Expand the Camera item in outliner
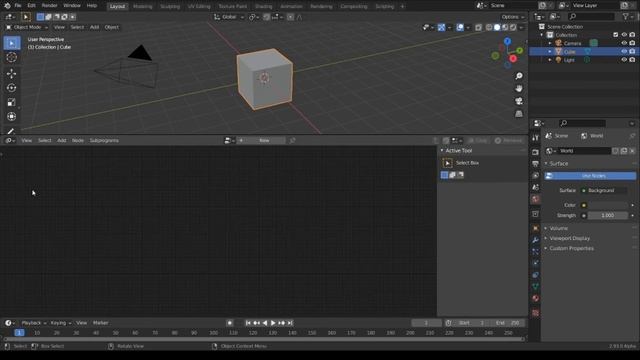Image resolution: width=640 pixels, height=360 pixels. 550,43
